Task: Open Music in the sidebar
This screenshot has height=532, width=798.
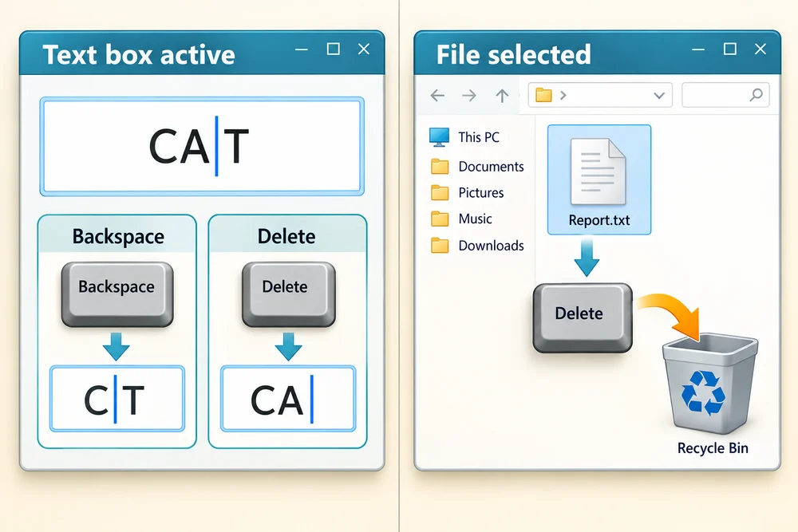Action: [461, 219]
